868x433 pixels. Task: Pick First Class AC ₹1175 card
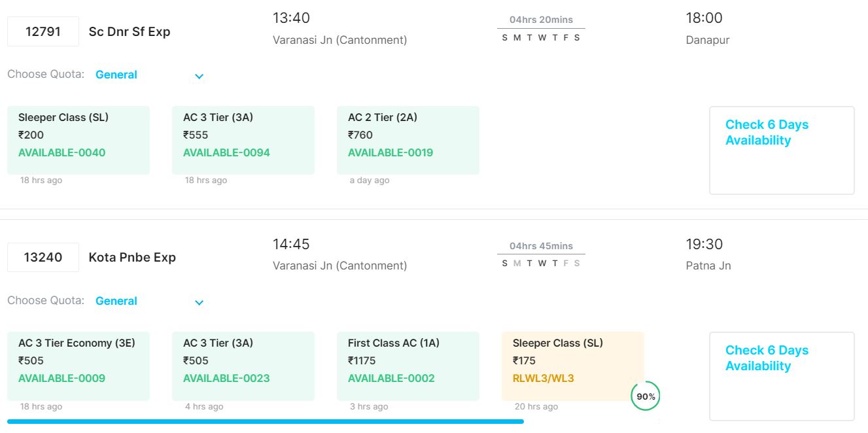pos(408,366)
